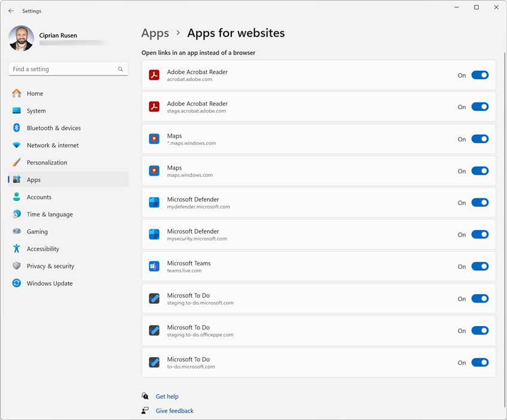Click the back arrow in Settings header
Viewport: 507px width, 420px height.
[x=11, y=11]
